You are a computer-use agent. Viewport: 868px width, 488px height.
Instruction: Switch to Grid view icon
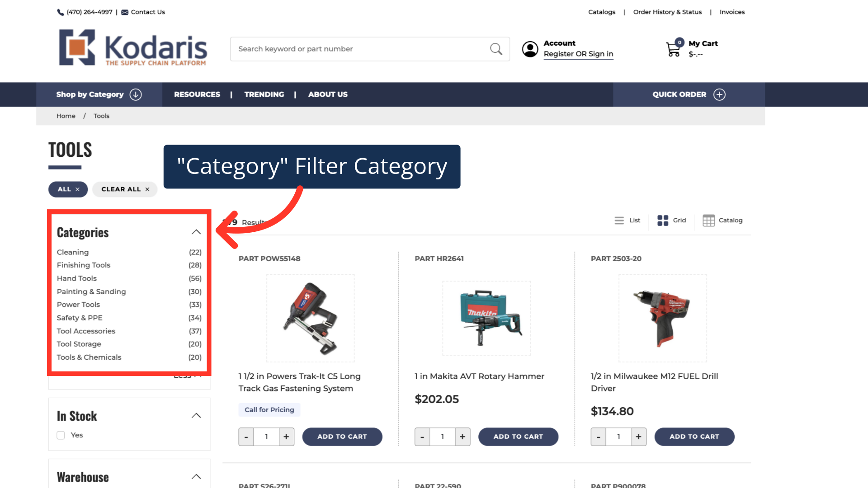point(663,221)
